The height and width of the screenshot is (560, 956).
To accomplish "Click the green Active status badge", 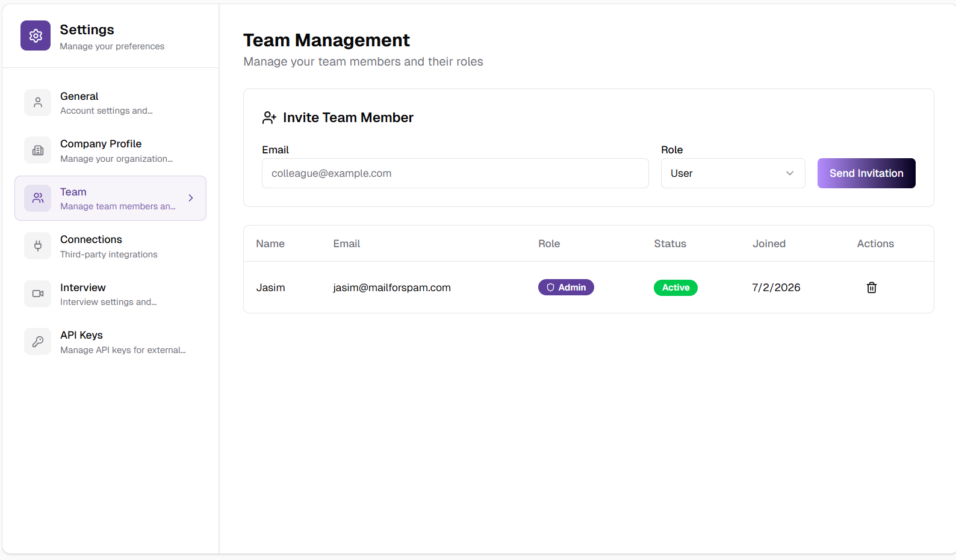I will [x=675, y=288].
